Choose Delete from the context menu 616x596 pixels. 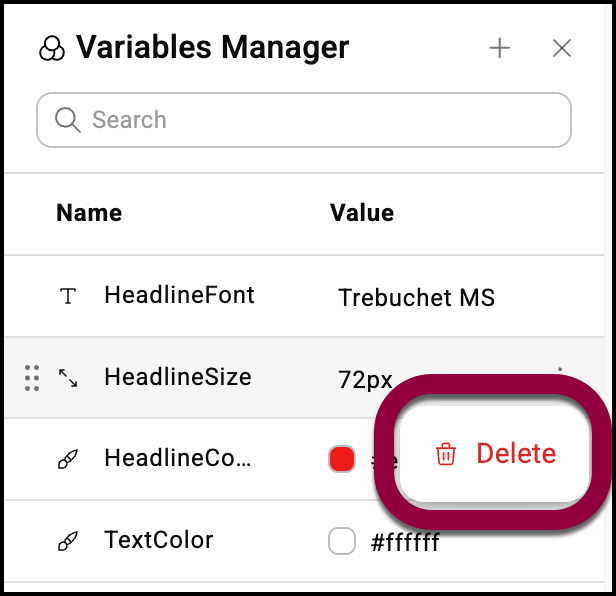[x=515, y=454]
